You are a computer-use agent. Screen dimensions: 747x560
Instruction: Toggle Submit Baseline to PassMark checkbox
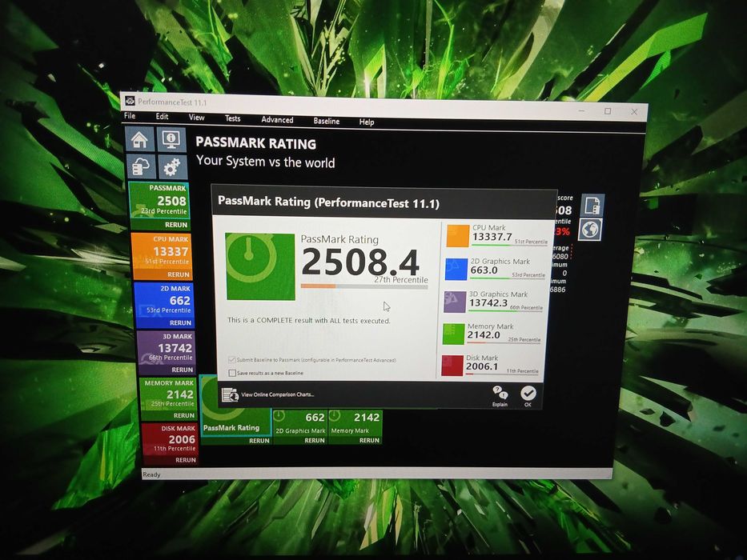[231, 359]
